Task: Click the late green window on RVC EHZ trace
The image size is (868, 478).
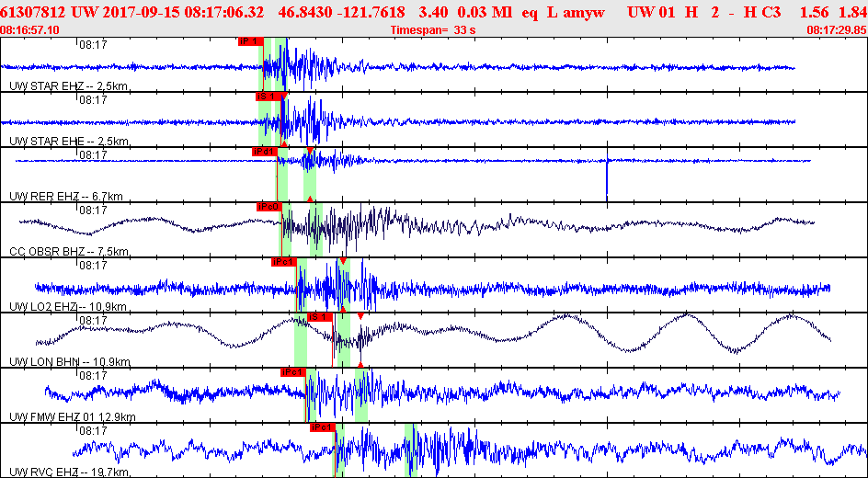Action: tap(411, 450)
